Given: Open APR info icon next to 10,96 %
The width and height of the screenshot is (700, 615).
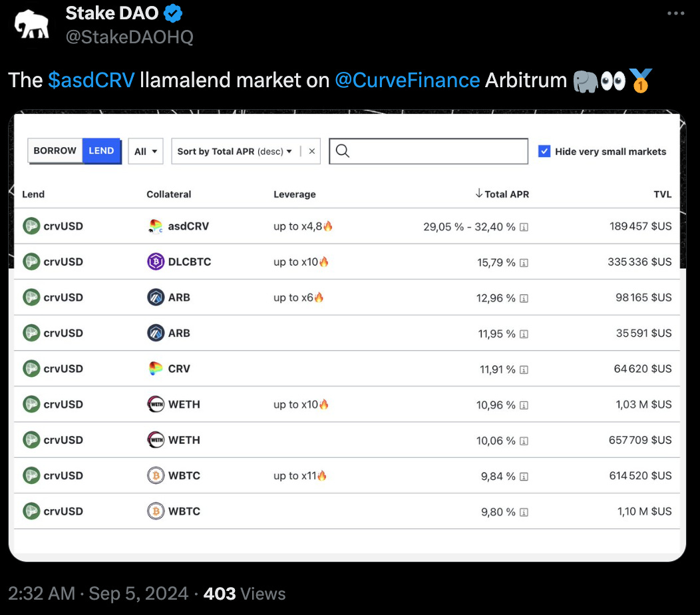Looking at the screenshot, I should pyautogui.click(x=524, y=405).
